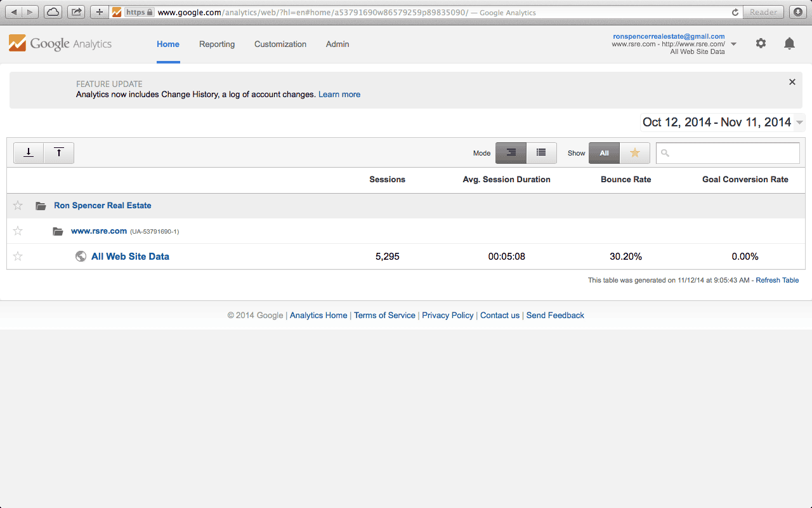The width and height of the screenshot is (812, 508).
Task: Star the www.rsre.com property
Action: click(18, 231)
